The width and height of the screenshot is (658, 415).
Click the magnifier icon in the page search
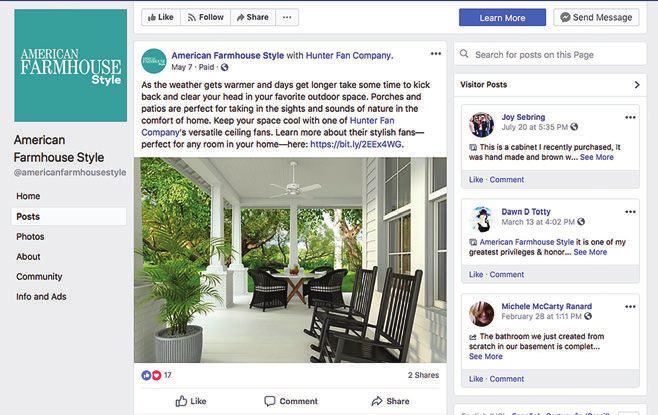464,54
